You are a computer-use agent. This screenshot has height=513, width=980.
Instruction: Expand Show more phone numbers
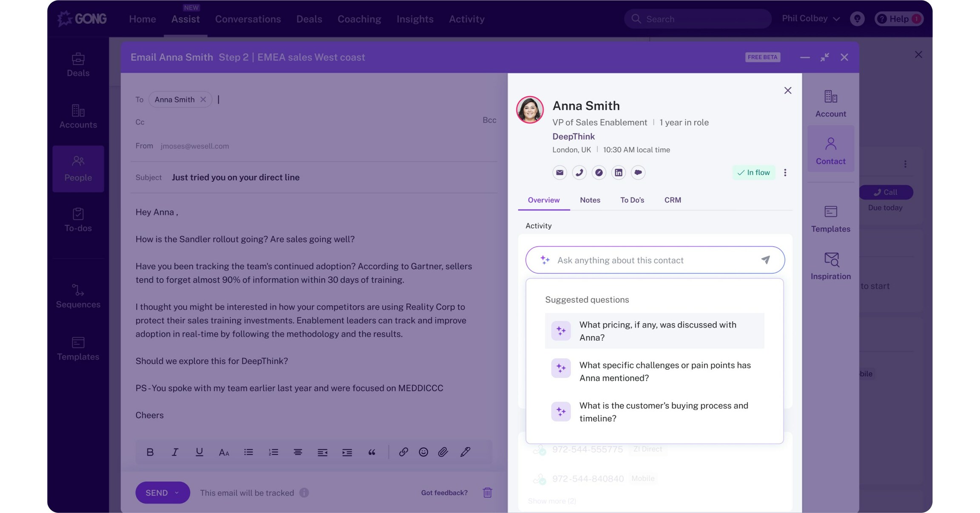tap(551, 501)
